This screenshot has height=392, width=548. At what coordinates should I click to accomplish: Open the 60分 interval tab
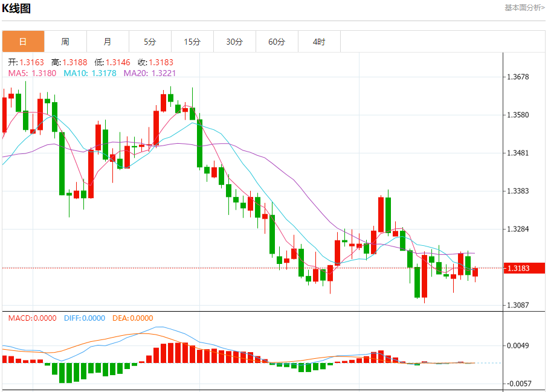tap(277, 42)
